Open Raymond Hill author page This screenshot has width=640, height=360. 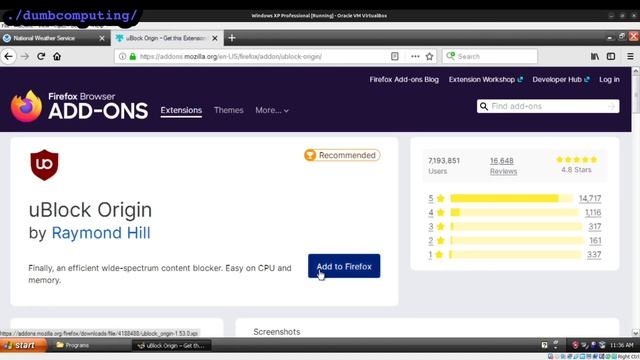[101, 233]
